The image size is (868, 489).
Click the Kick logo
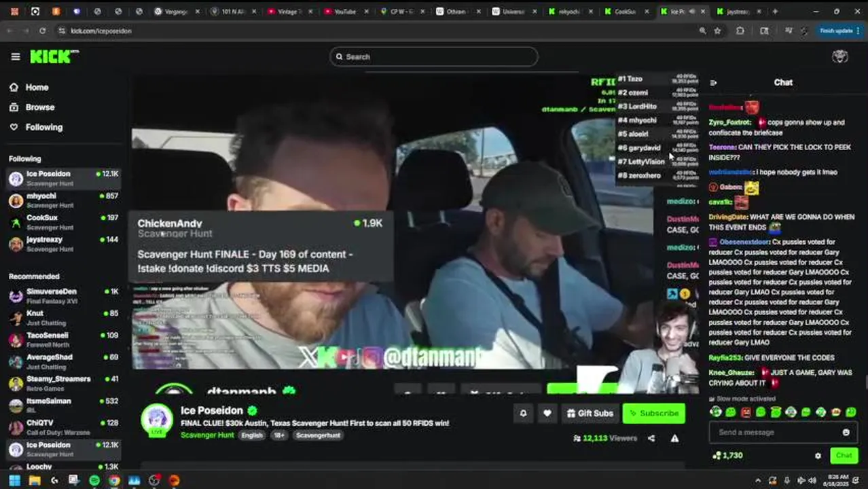[x=54, y=57]
